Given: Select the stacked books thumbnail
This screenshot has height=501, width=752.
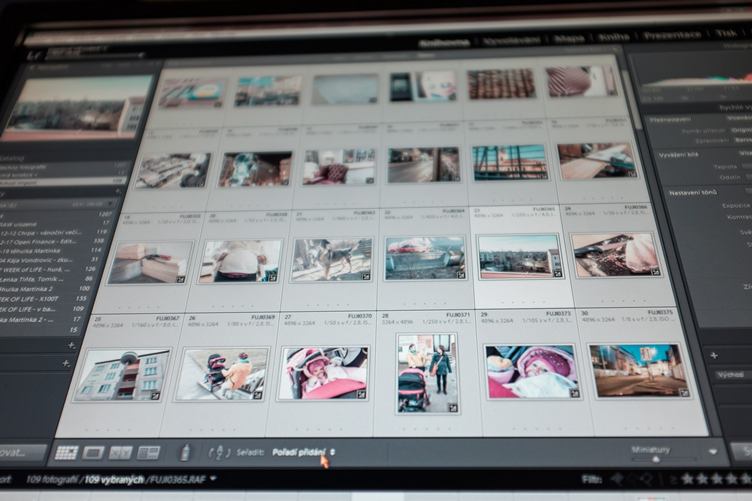Looking at the screenshot, I should click(150, 263).
